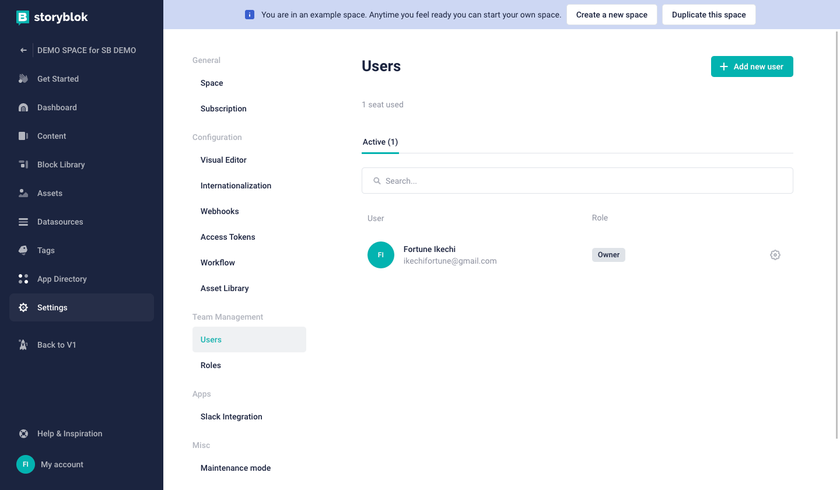This screenshot has width=840, height=490.
Task: Click the DEMO SPACE for SB DEMO title
Action: pos(87,50)
